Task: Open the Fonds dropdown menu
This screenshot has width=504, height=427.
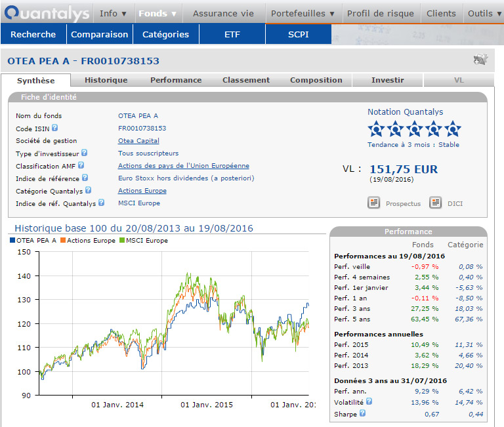Action: 157,13
